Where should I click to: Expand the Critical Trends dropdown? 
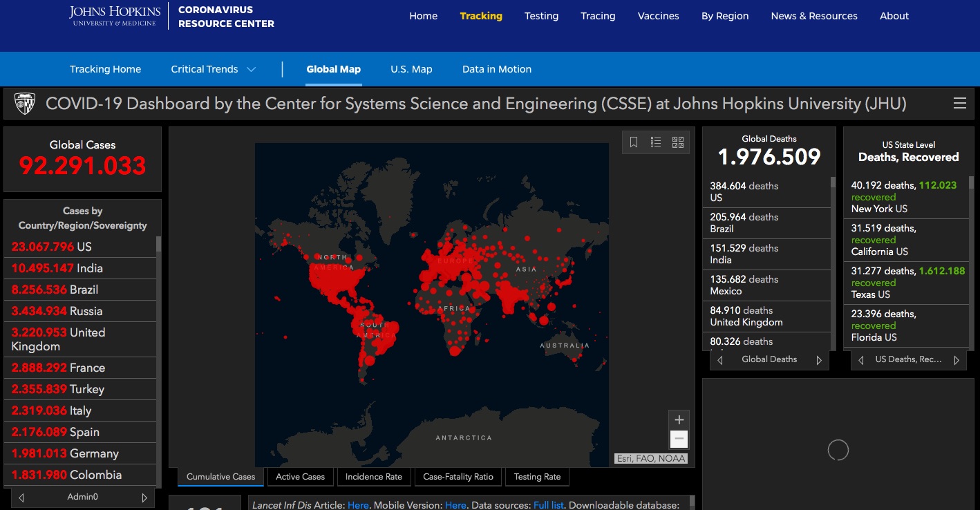(x=213, y=69)
